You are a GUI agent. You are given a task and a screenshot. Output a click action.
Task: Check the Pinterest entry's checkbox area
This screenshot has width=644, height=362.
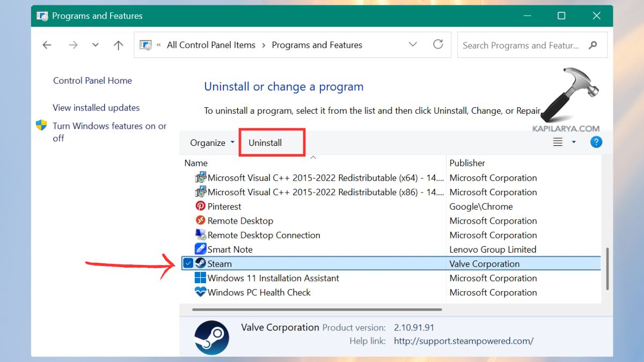(x=188, y=206)
